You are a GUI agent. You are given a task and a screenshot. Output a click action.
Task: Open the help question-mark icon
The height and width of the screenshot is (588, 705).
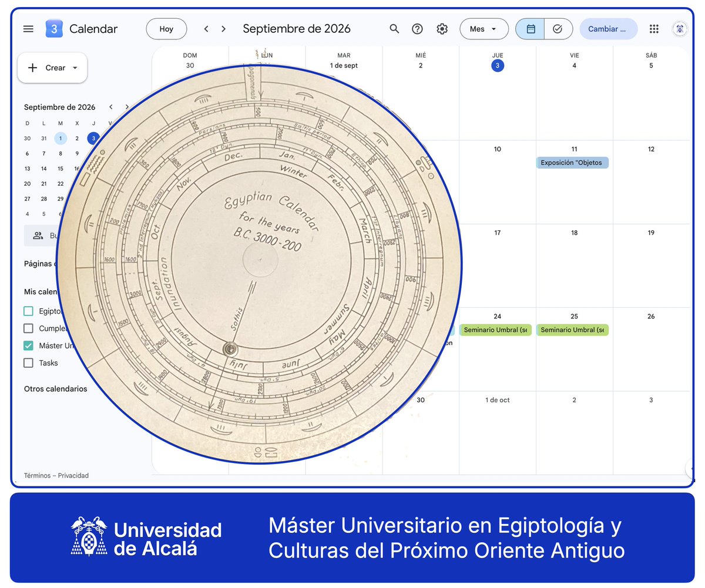[x=418, y=29]
